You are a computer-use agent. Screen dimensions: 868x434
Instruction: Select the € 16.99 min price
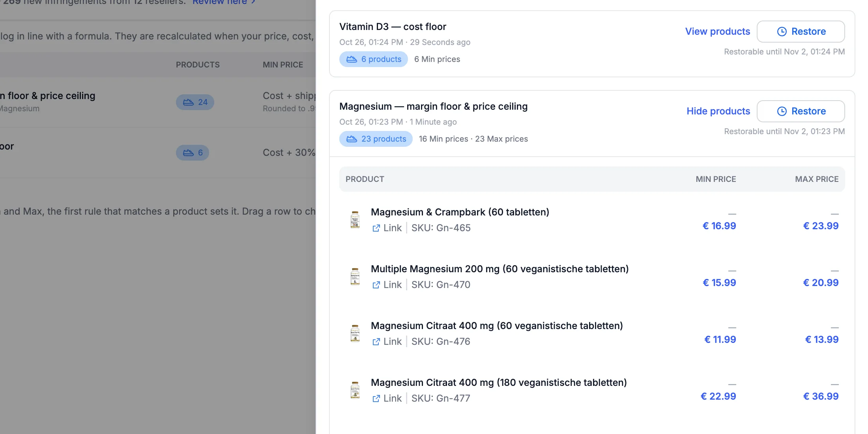[719, 226]
